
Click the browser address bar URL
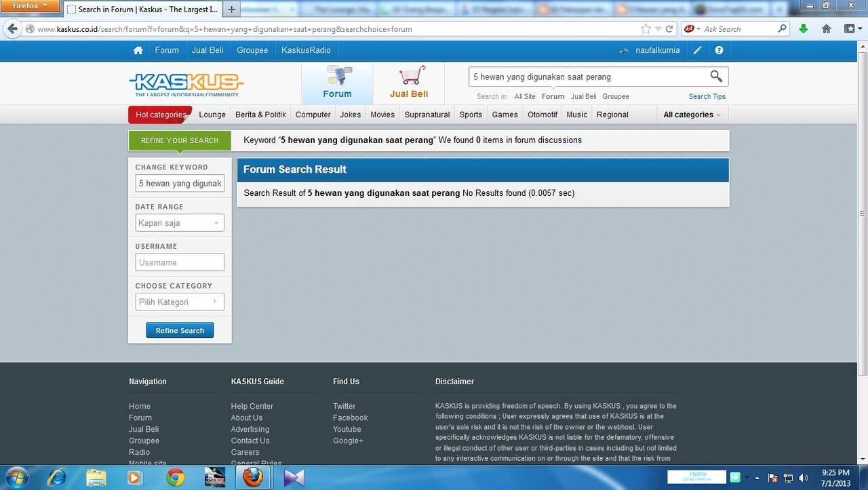(x=224, y=29)
